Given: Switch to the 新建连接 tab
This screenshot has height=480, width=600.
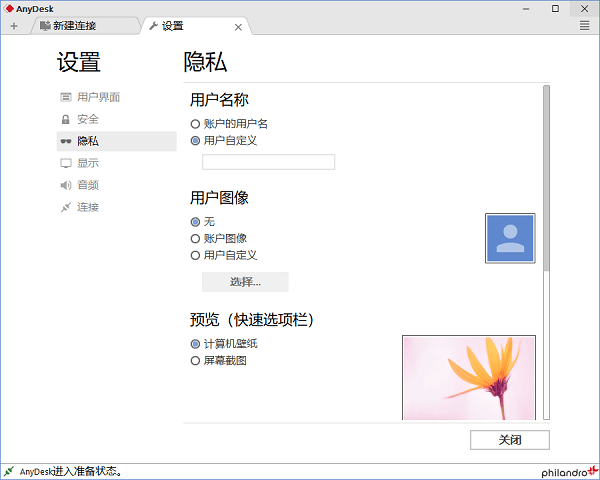Looking at the screenshot, I should [x=85, y=26].
